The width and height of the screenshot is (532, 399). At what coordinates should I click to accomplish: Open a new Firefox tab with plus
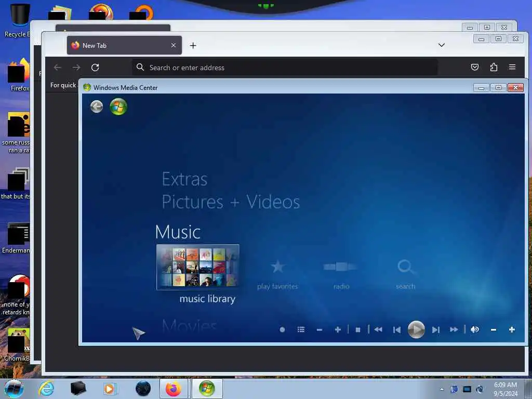[193, 46]
